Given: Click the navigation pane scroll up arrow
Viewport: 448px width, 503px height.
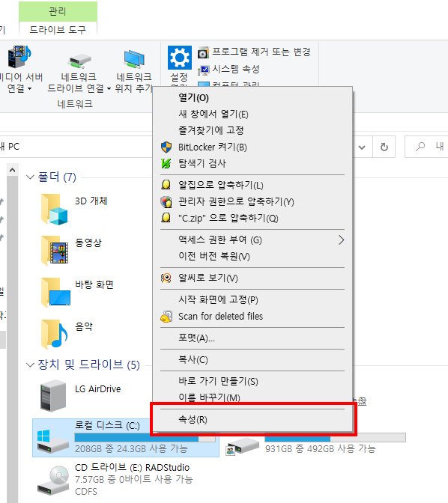Looking at the screenshot, I should coord(12,170).
